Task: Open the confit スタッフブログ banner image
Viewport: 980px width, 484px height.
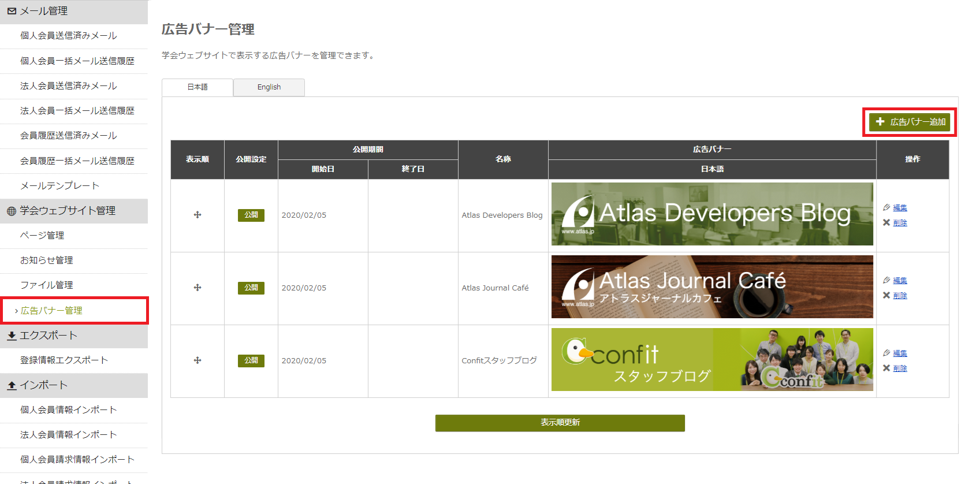Action: coord(712,360)
